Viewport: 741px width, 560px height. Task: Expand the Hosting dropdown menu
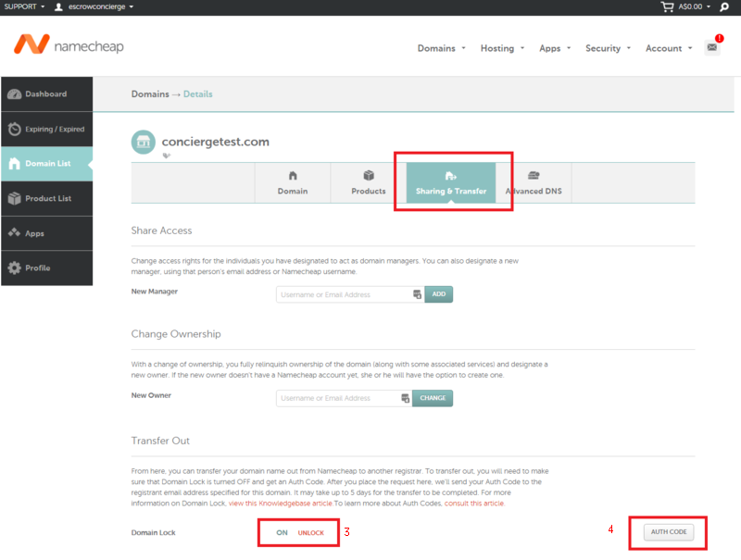502,48
